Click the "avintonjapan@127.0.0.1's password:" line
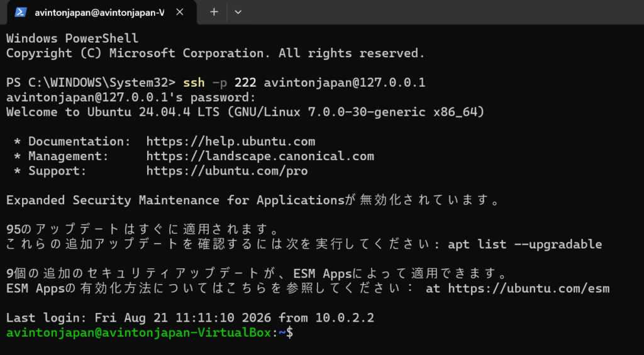Image resolution: width=644 pixels, height=355 pixels. [131, 97]
